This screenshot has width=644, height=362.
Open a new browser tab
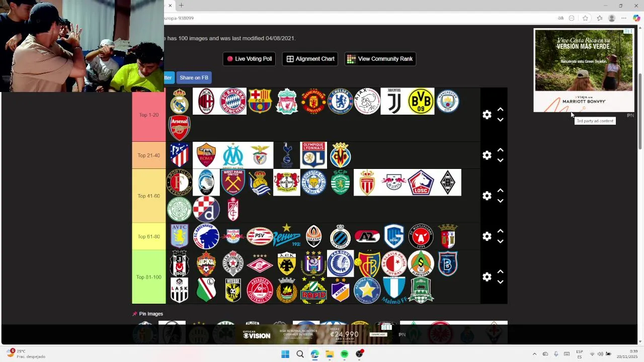click(181, 6)
